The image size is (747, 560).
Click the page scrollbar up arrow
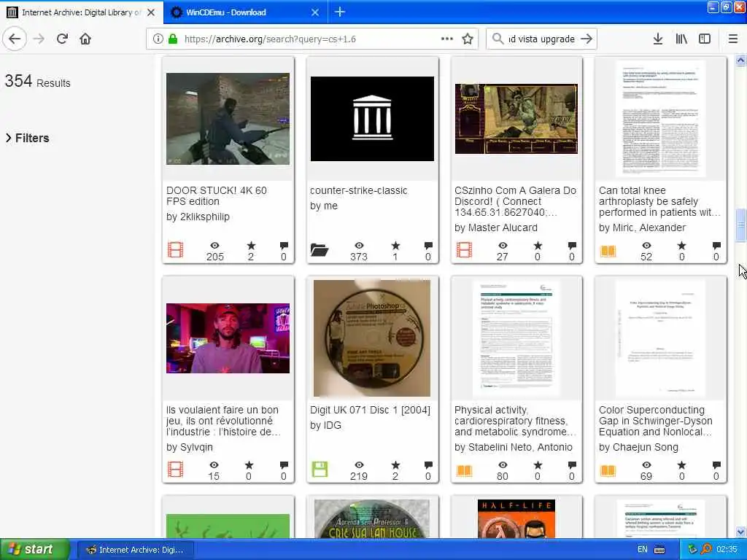741,61
